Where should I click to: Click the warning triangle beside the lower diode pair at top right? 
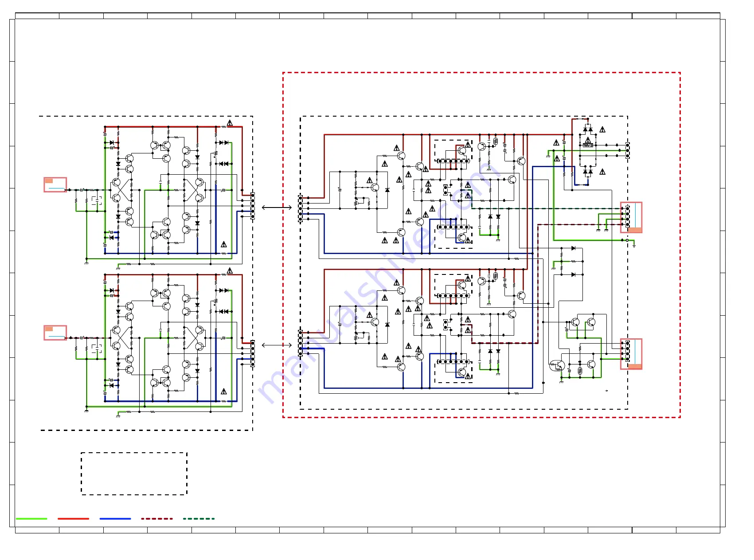tap(602, 172)
